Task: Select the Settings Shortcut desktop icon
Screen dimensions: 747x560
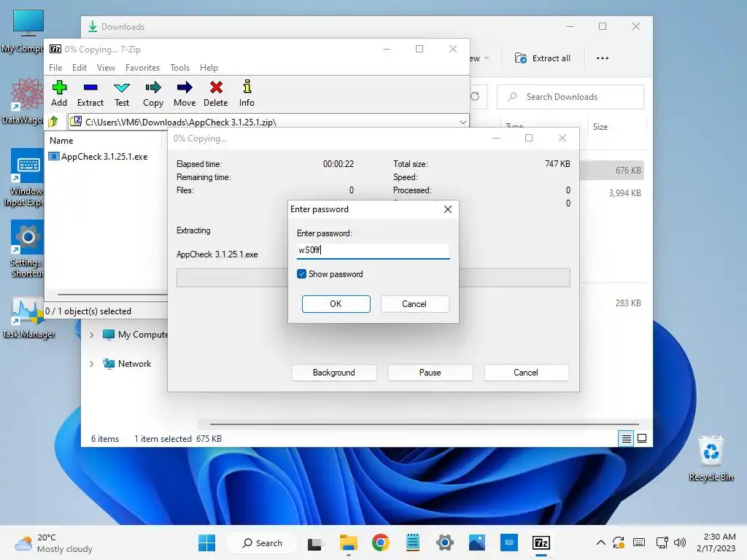Action: (27, 249)
